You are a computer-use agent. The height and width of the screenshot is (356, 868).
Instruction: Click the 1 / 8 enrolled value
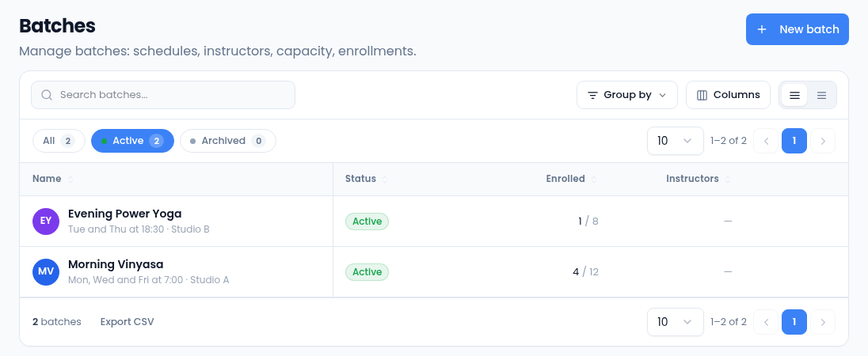click(x=588, y=222)
